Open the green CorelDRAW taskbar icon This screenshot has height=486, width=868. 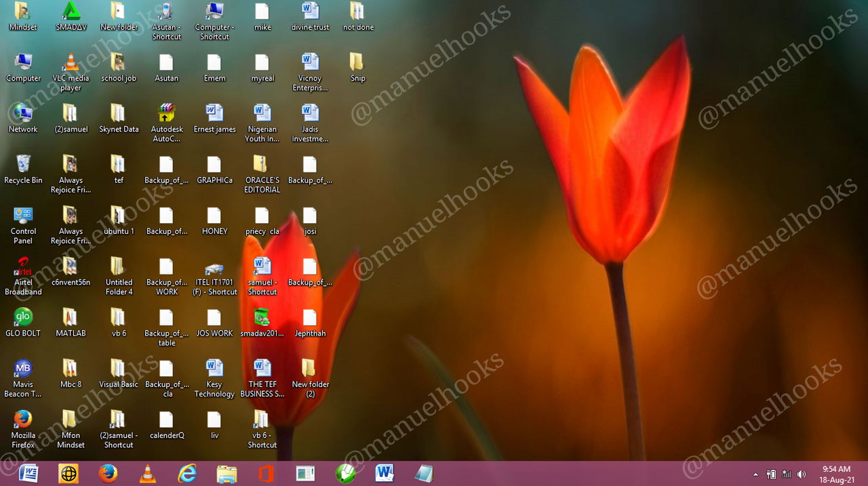pos(345,473)
